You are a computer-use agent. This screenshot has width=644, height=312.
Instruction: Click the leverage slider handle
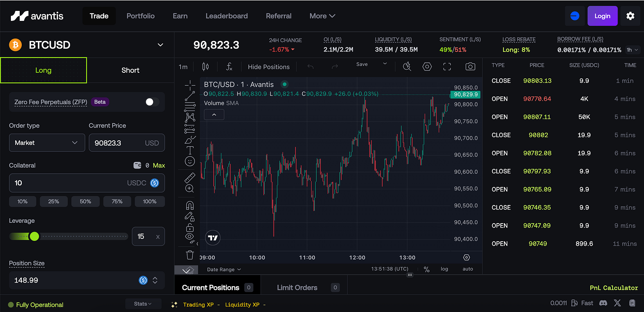[35, 236]
